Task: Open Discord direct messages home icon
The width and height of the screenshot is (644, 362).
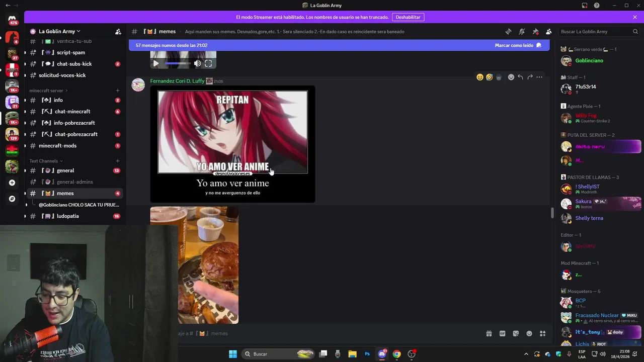Action: 12,19
